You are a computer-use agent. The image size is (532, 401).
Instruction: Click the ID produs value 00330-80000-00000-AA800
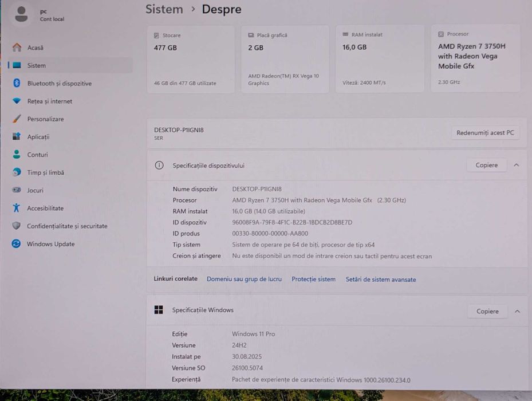[x=270, y=234]
